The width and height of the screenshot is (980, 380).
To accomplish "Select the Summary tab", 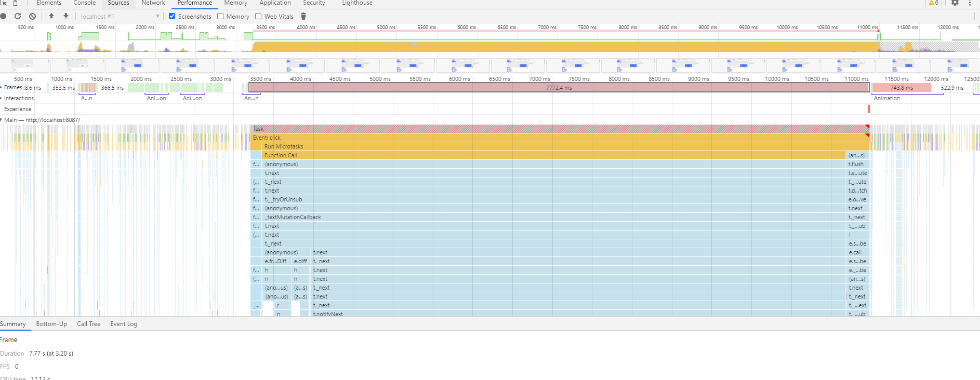I will point(13,324).
